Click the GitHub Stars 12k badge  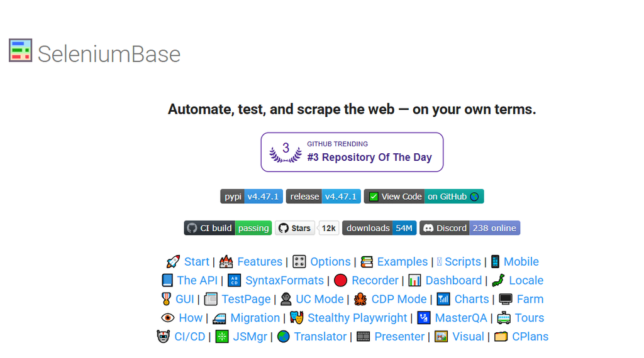307,228
